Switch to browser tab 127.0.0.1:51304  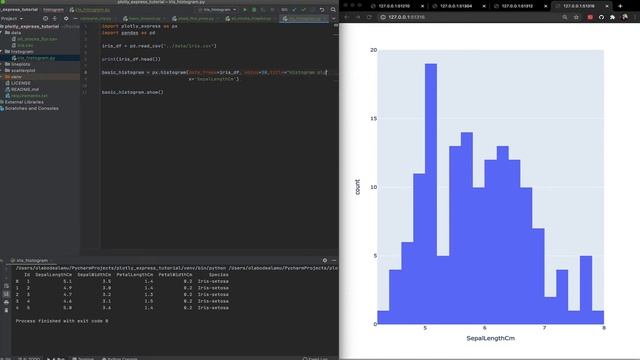pos(456,6)
